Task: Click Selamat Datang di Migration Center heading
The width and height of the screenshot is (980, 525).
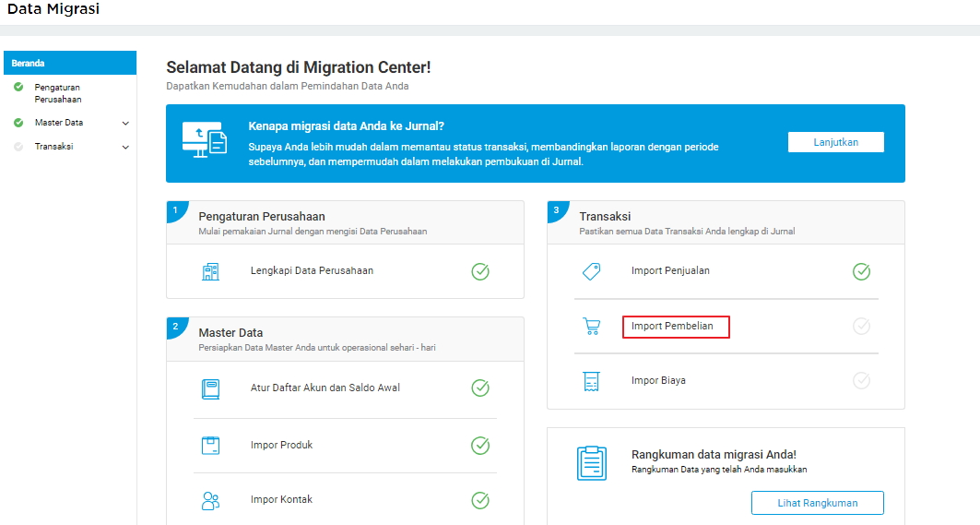Action: (x=299, y=67)
